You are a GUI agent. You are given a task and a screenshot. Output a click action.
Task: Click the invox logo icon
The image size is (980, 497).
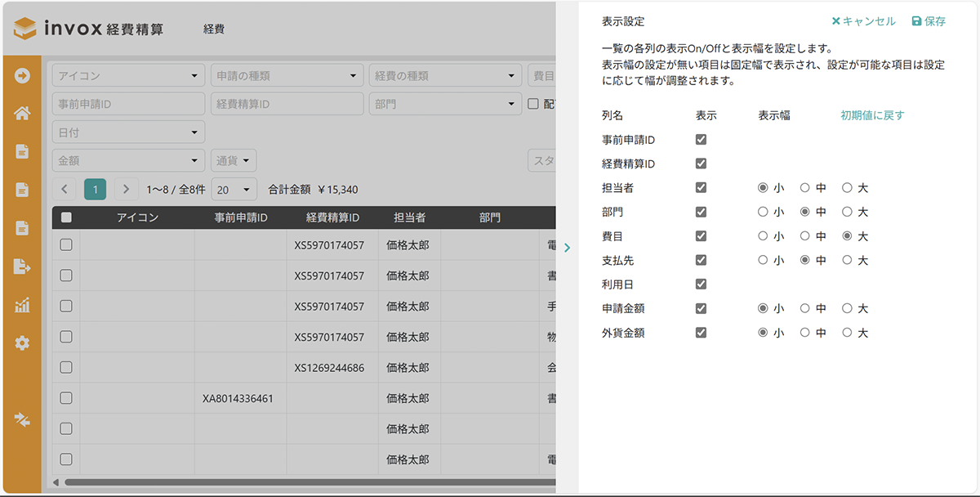pyautogui.click(x=26, y=29)
